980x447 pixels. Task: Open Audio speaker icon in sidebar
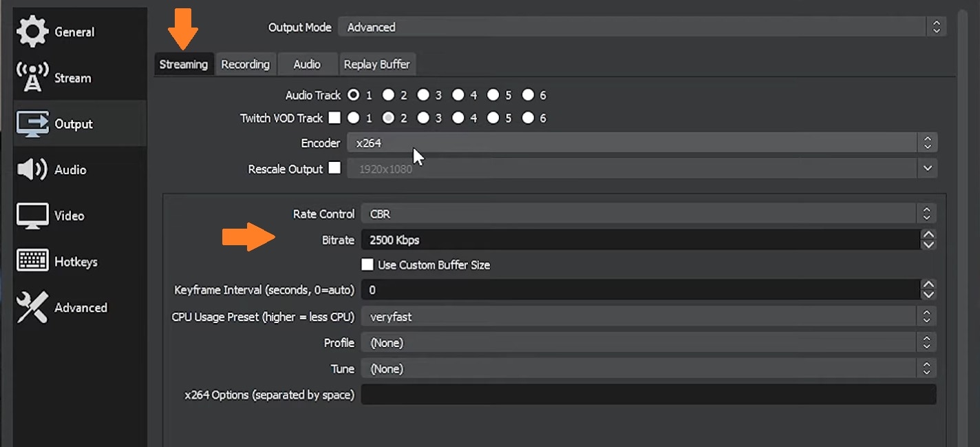pos(32,169)
